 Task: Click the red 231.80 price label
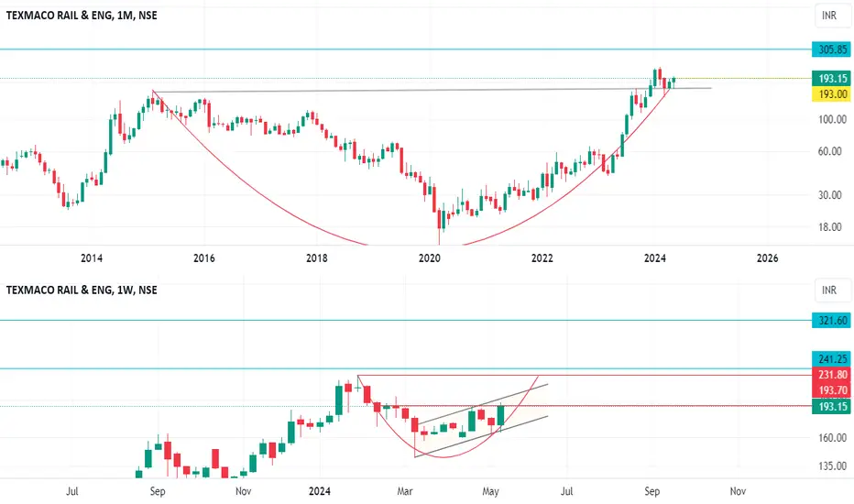point(832,374)
